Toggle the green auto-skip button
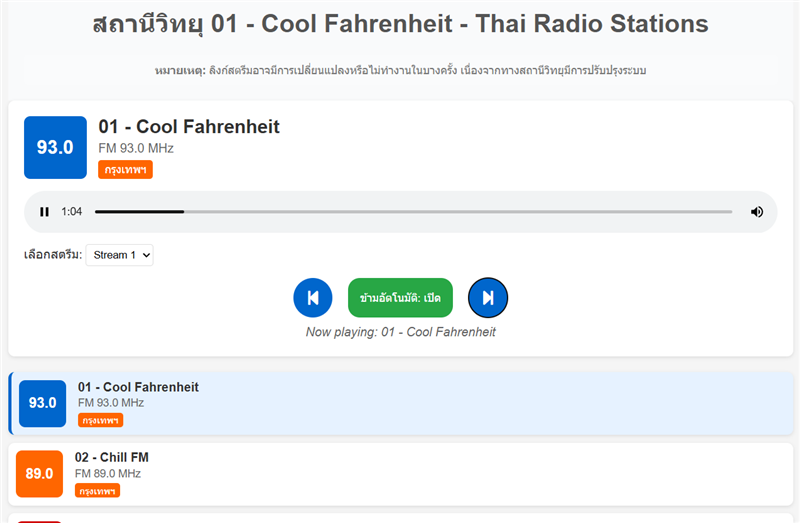The width and height of the screenshot is (800, 523). pyautogui.click(x=400, y=297)
